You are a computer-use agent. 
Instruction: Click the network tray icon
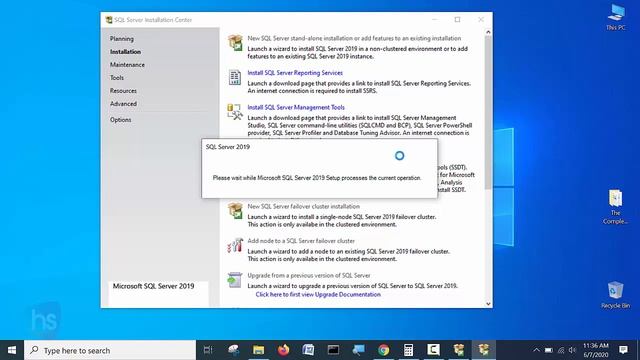[561, 350]
